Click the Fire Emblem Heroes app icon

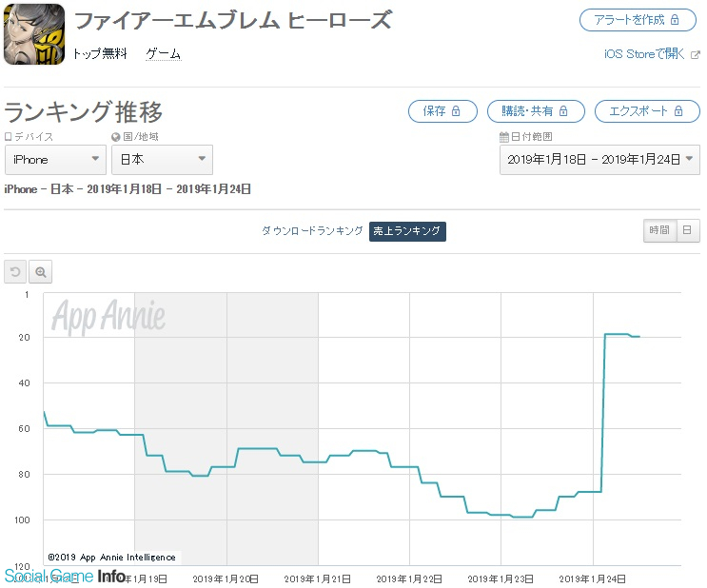pos(34,34)
